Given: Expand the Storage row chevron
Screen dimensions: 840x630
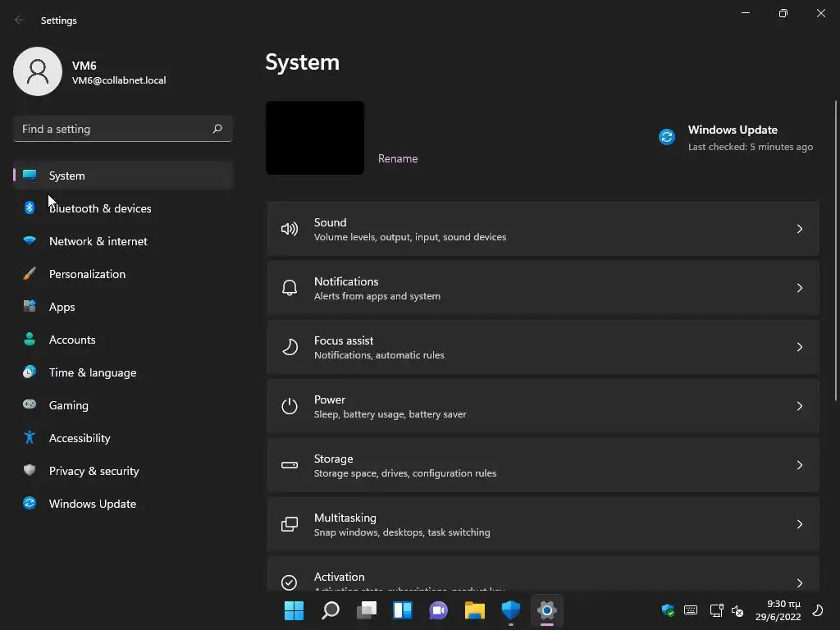Looking at the screenshot, I should pyautogui.click(x=799, y=465).
